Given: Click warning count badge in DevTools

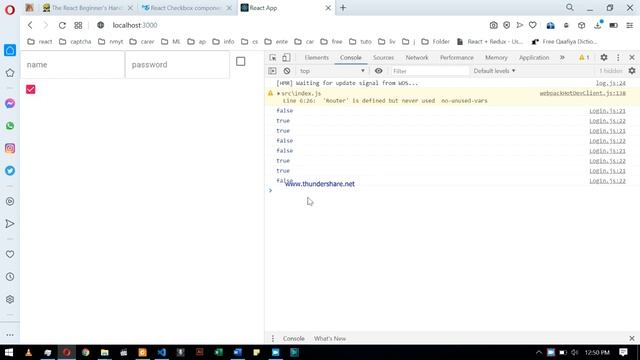Looking at the screenshot, I should (x=584, y=58).
